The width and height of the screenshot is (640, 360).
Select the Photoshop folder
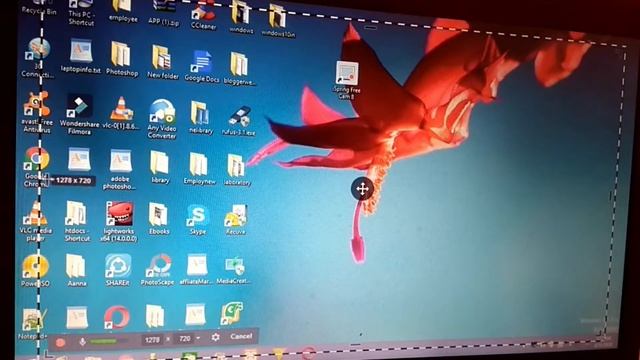coord(122,59)
